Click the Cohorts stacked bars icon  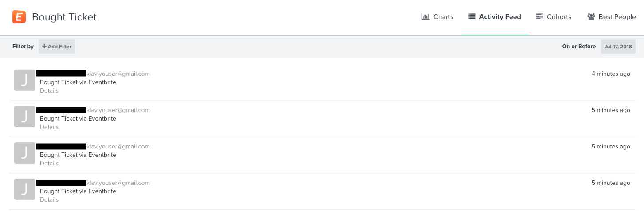point(540,17)
